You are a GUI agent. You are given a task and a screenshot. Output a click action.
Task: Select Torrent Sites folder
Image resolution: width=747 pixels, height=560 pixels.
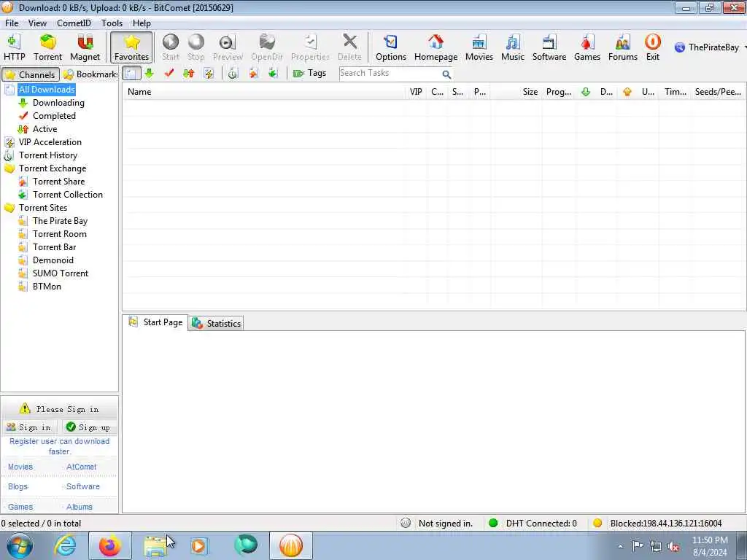click(x=43, y=208)
